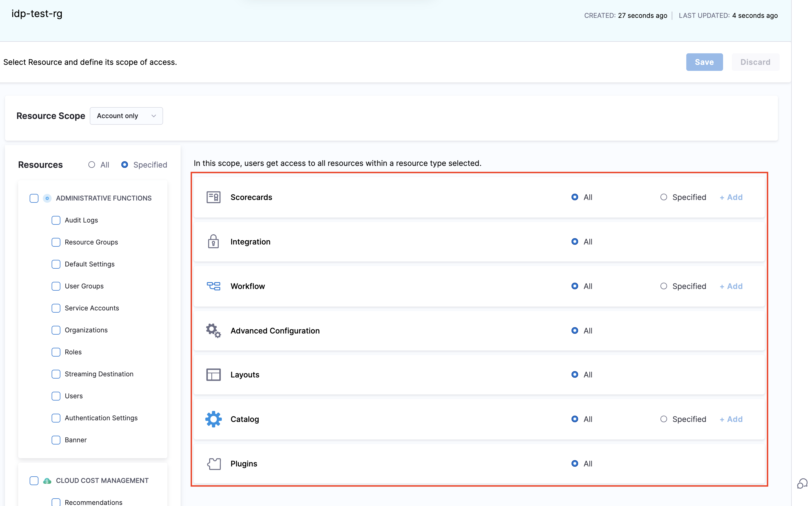The image size is (812, 506).
Task: Check Administrative Functions group checkbox
Action: coord(34,198)
